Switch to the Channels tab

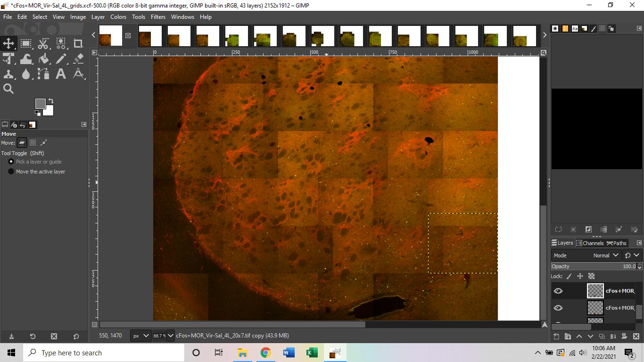click(x=590, y=243)
